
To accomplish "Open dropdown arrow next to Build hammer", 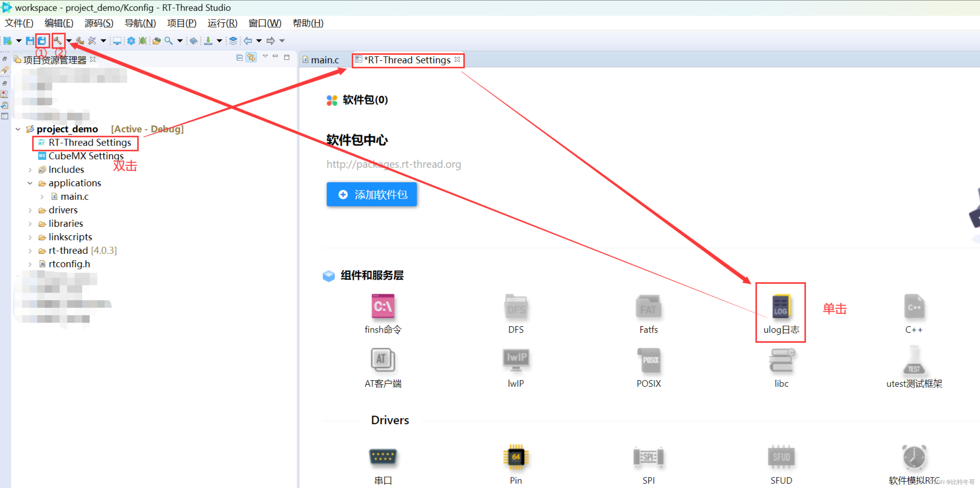I will click(69, 41).
